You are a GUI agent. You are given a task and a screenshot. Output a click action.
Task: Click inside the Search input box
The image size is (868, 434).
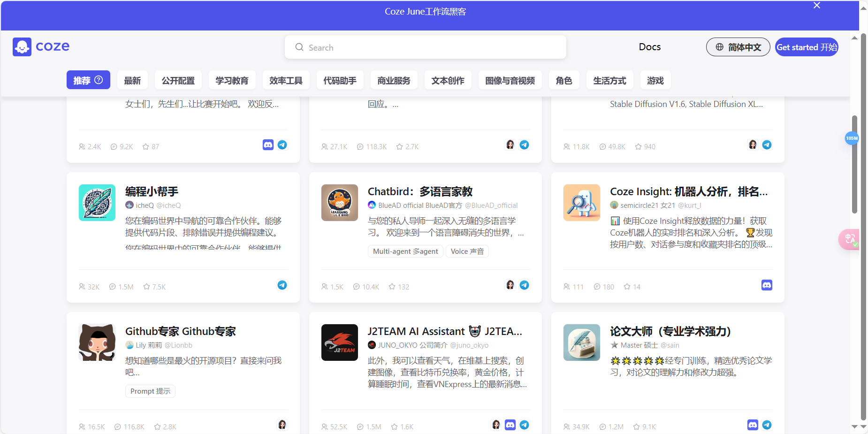click(x=422, y=47)
